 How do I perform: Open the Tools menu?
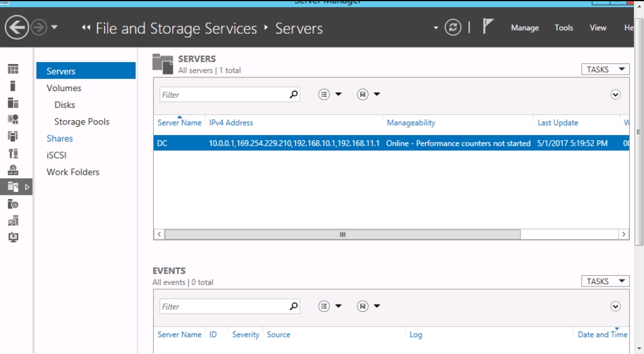564,28
